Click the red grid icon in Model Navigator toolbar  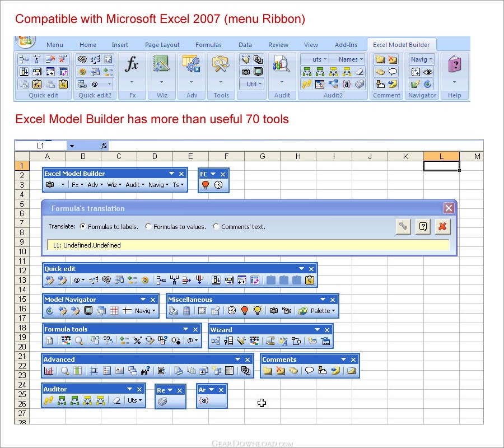(x=114, y=311)
